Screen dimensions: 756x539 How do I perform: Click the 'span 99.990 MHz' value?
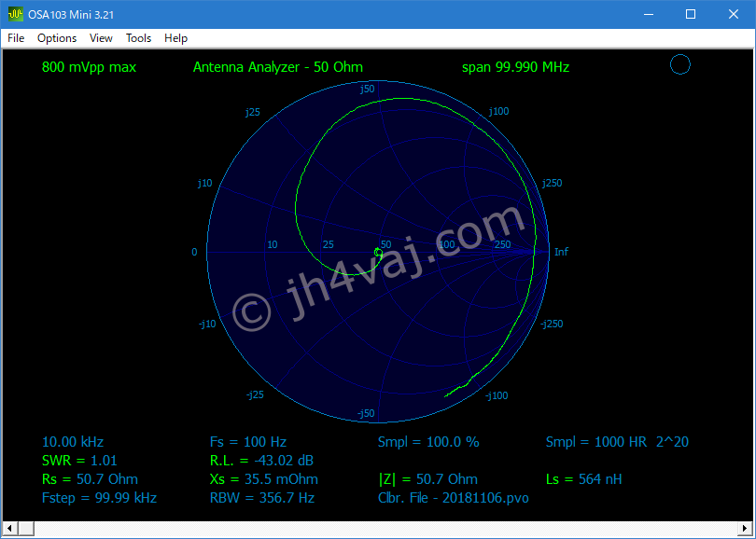tap(515, 67)
